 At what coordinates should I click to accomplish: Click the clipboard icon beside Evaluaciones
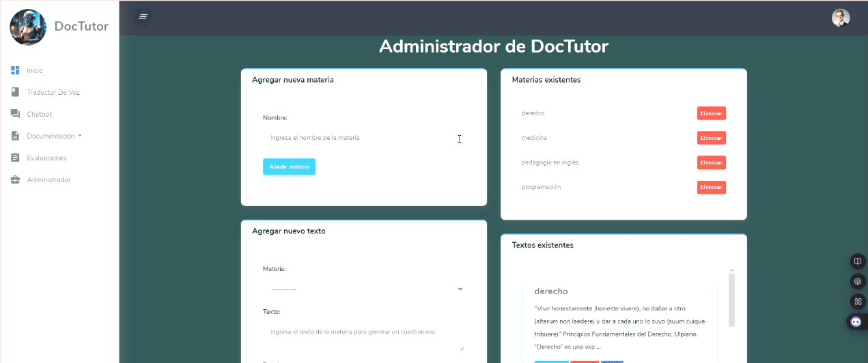click(x=15, y=158)
